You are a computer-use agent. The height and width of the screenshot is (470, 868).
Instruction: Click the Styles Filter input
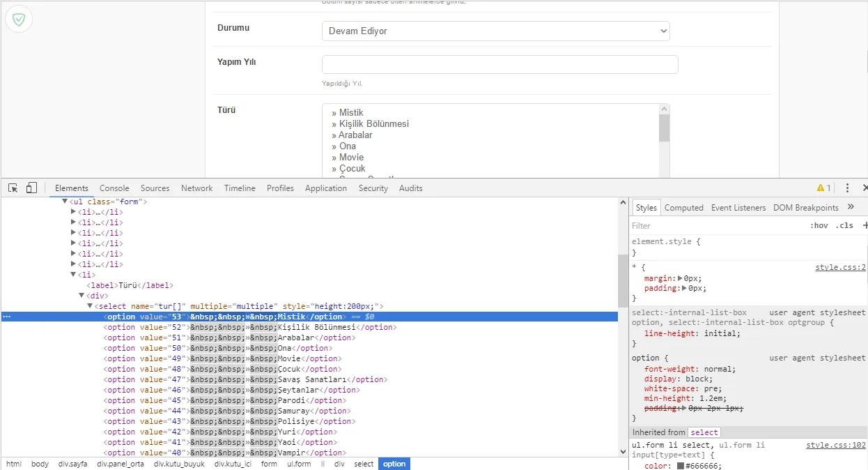click(718, 225)
